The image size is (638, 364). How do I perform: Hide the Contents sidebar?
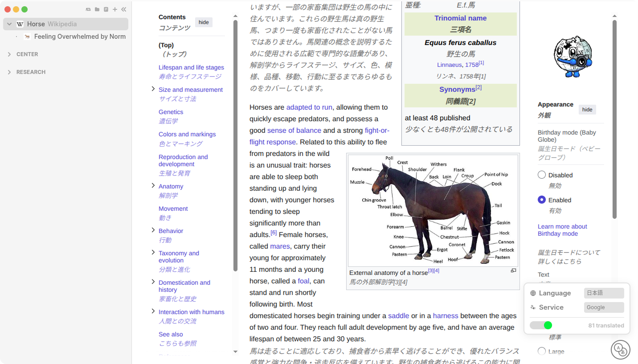coord(204,22)
